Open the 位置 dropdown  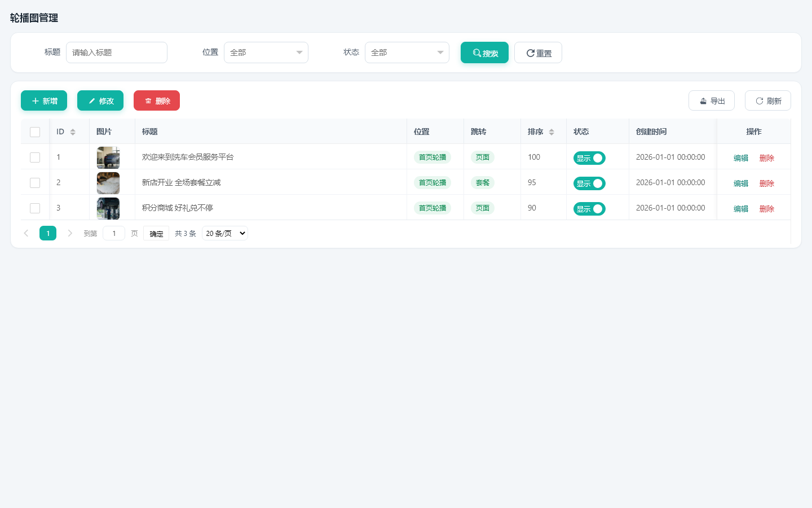pos(266,52)
